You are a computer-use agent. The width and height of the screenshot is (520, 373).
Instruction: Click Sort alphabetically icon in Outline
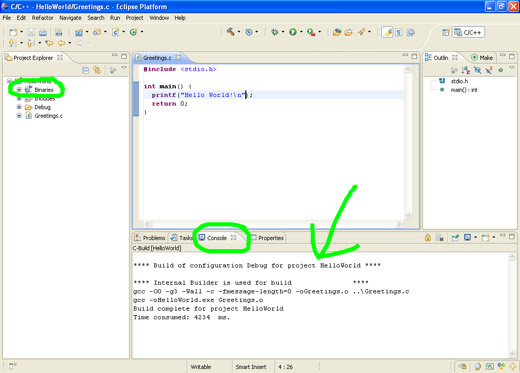[x=466, y=70]
